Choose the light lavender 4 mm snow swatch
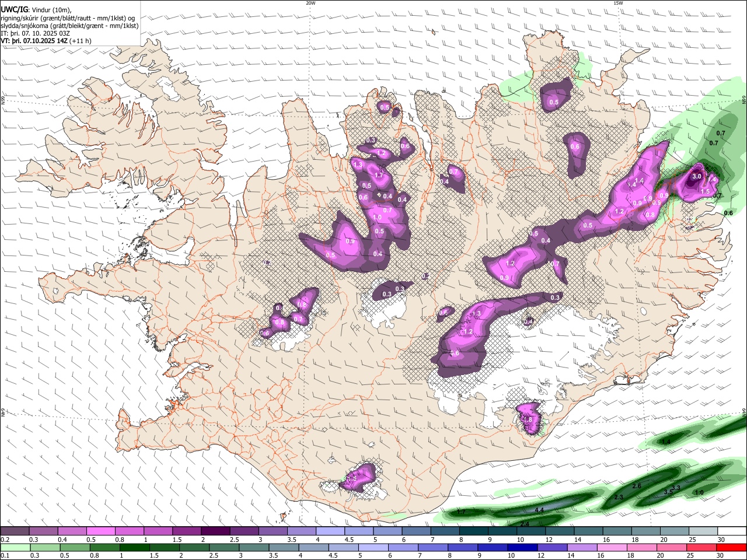 click(330, 531)
